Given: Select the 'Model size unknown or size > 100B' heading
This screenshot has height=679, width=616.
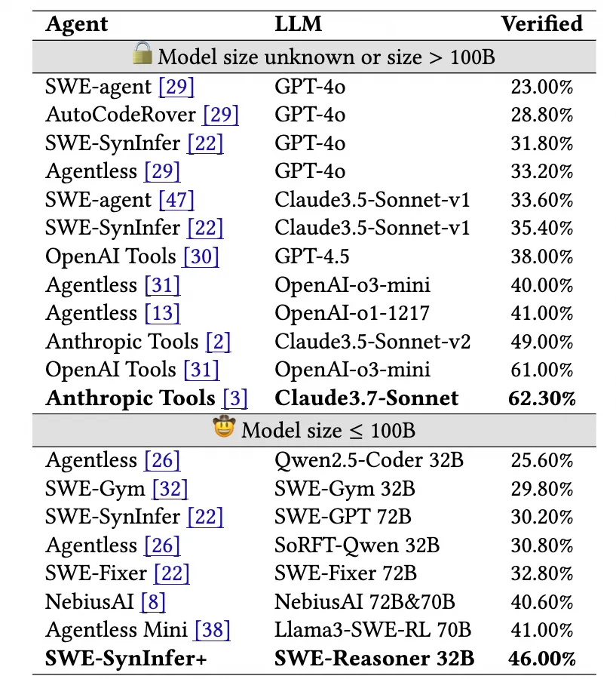Looking at the screenshot, I should click(326, 57).
